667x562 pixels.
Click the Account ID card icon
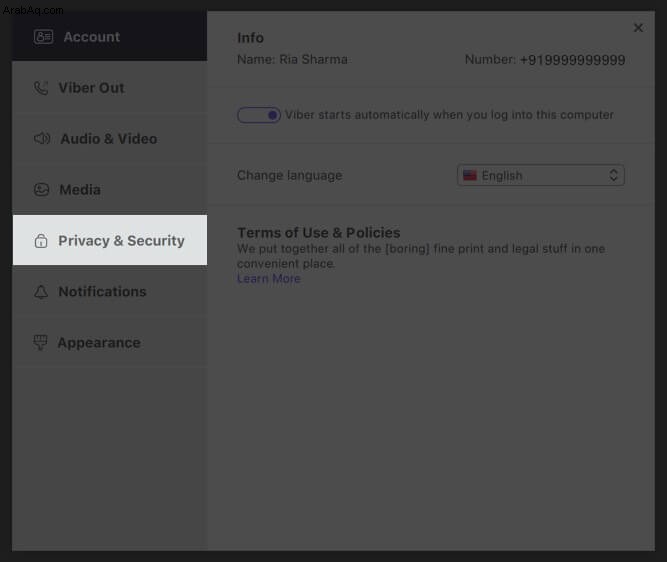click(43, 37)
